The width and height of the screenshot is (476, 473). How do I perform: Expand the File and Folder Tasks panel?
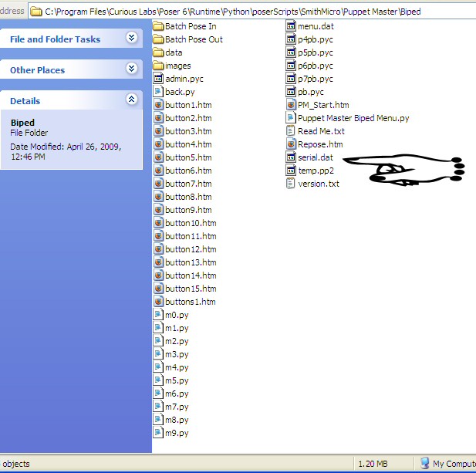click(132, 38)
